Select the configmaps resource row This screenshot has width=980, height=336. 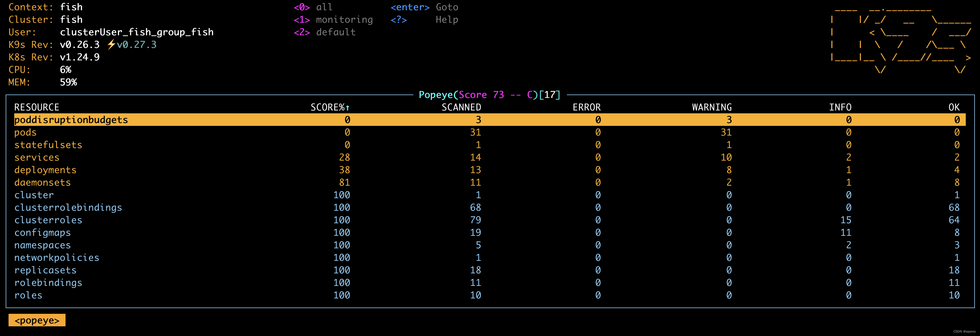tap(490, 233)
